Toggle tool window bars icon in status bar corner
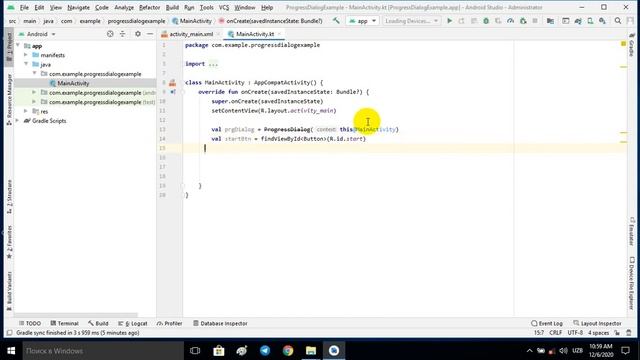Viewport: 640px width, 360px height. 10,333
